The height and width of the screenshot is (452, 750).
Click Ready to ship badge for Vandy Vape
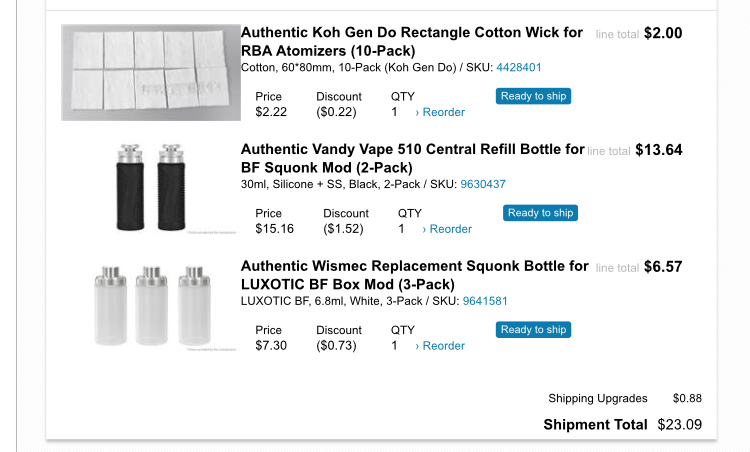pyautogui.click(x=541, y=213)
